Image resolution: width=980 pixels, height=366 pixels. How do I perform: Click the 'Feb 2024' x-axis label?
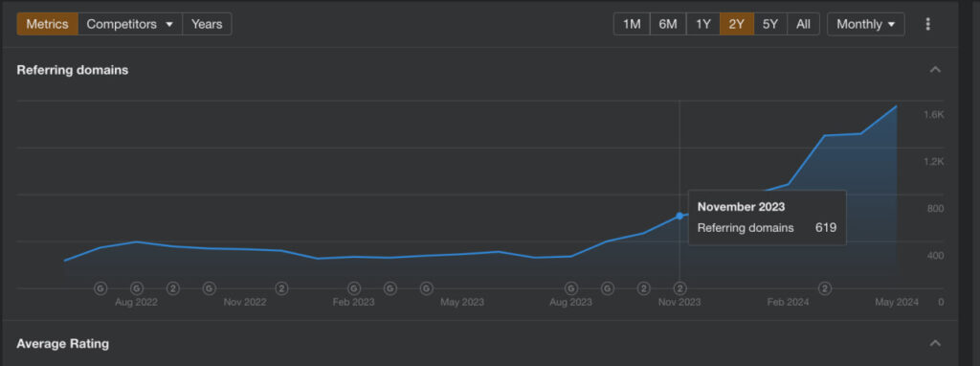789,302
